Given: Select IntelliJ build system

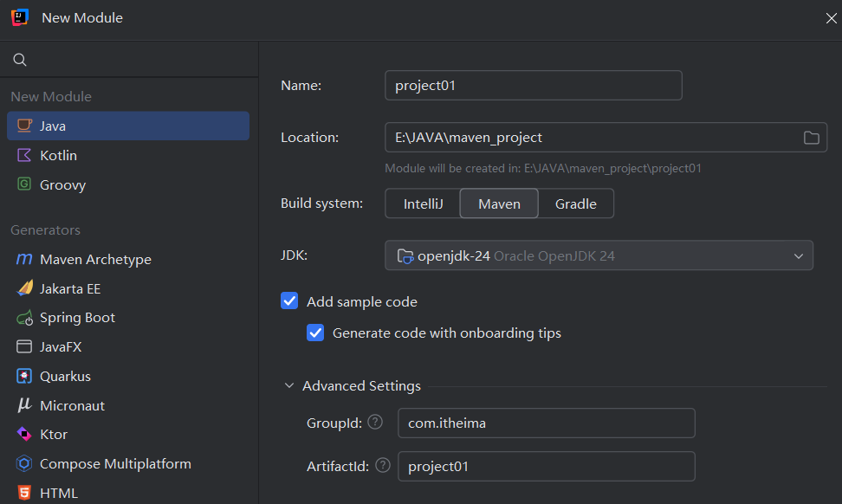Looking at the screenshot, I should [423, 204].
